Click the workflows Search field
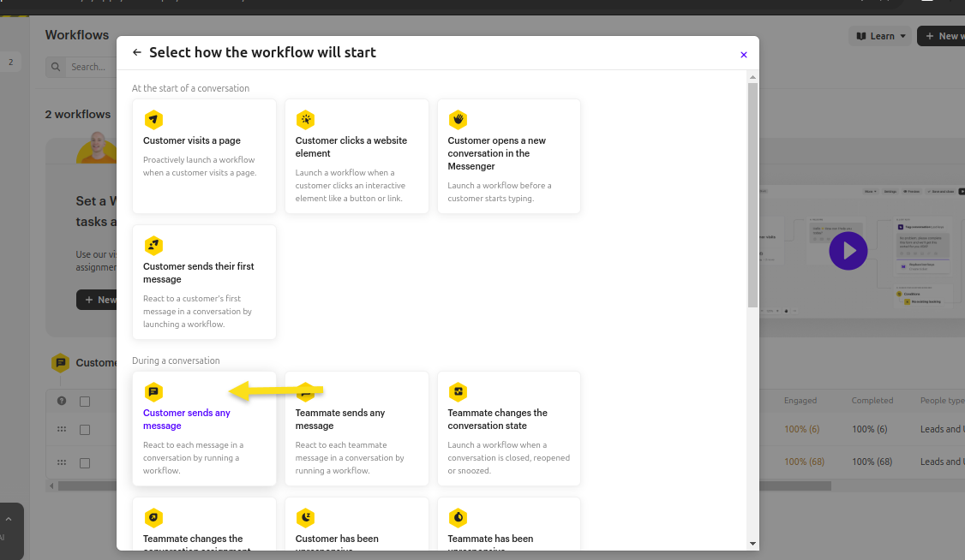The height and width of the screenshot is (560, 965). pyautogui.click(x=89, y=67)
